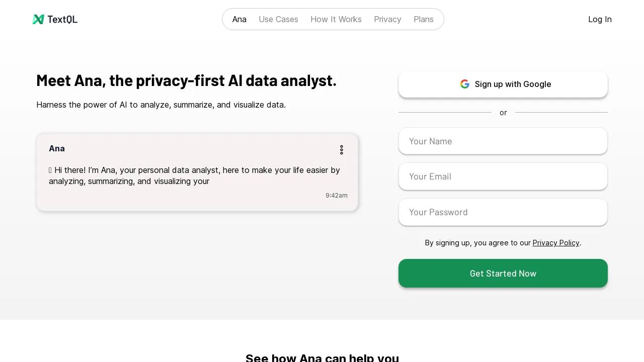Image resolution: width=644 pixels, height=362 pixels.
Task: Select the Ana navigation tab
Action: (239, 19)
